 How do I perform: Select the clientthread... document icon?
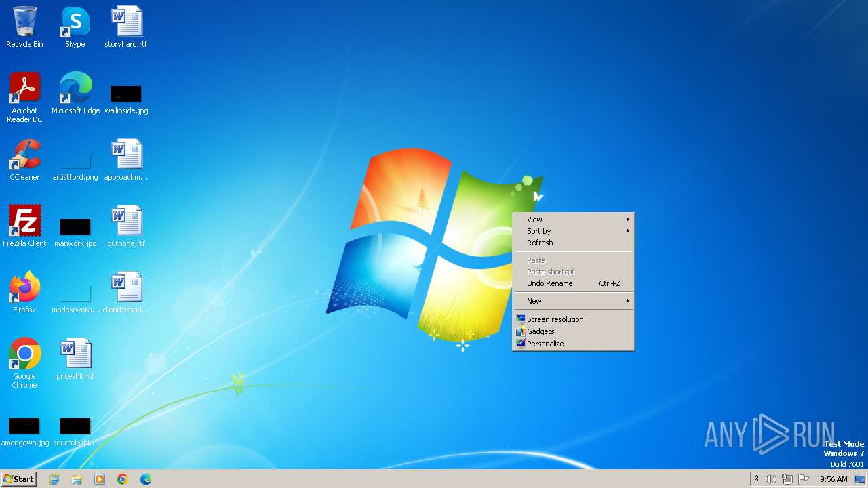(x=126, y=293)
